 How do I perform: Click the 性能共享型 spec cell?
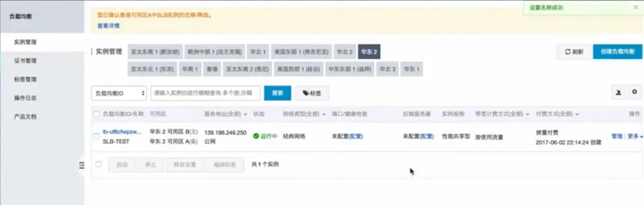pos(456,136)
